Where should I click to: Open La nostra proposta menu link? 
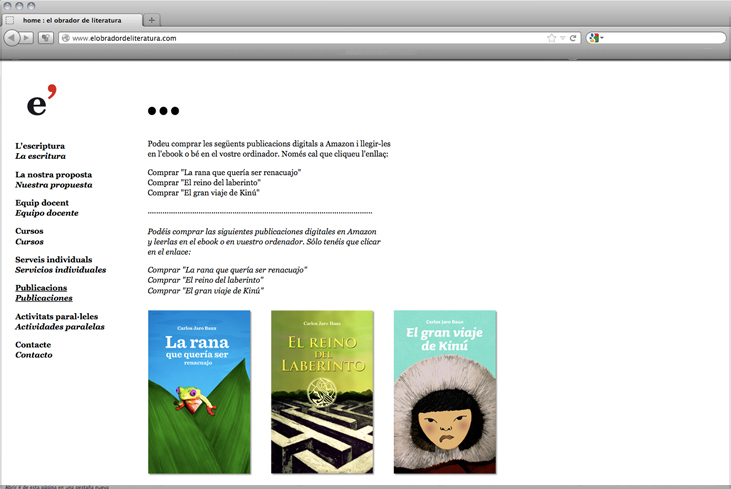coord(54,174)
